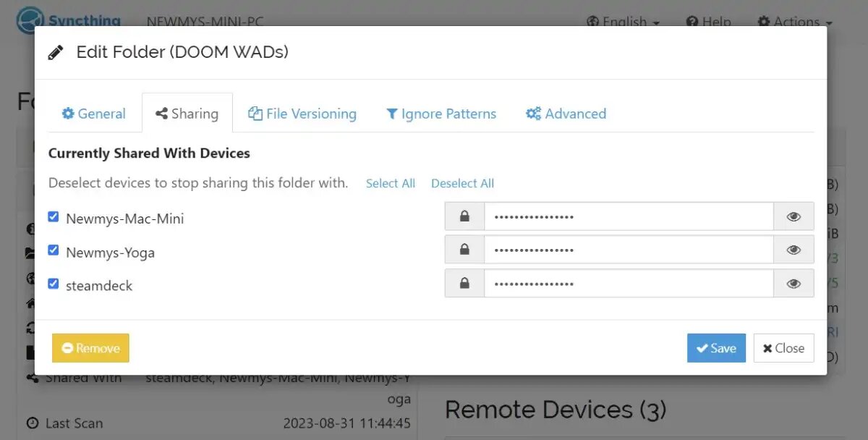Click the lock icon for steamdeck
This screenshot has width=868, height=440.
(x=464, y=283)
